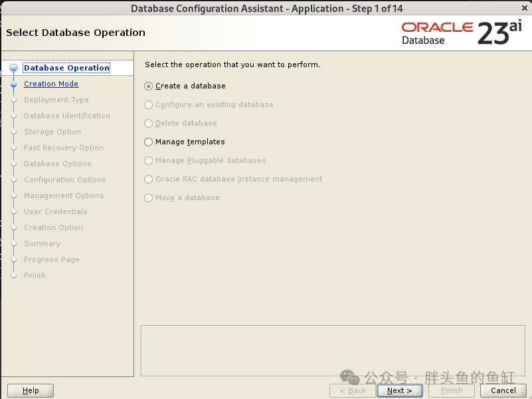
Task: Proceed with the Next button
Action: (x=400, y=390)
